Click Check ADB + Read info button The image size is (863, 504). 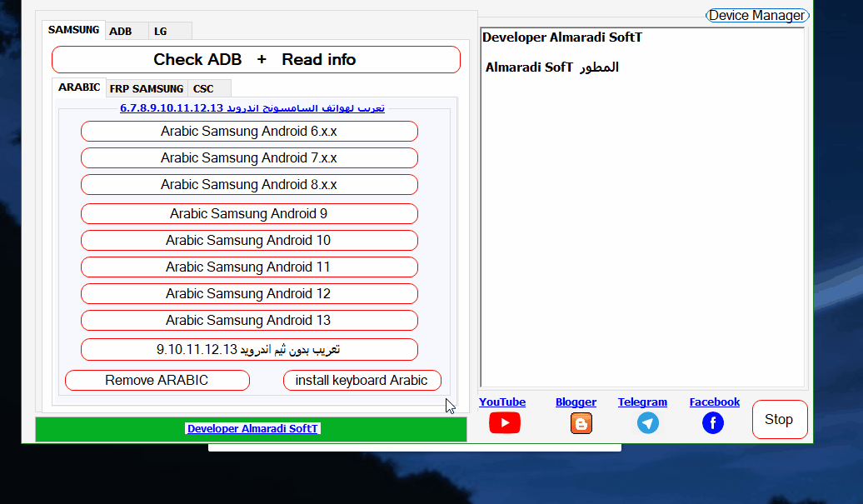click(256, 59)
